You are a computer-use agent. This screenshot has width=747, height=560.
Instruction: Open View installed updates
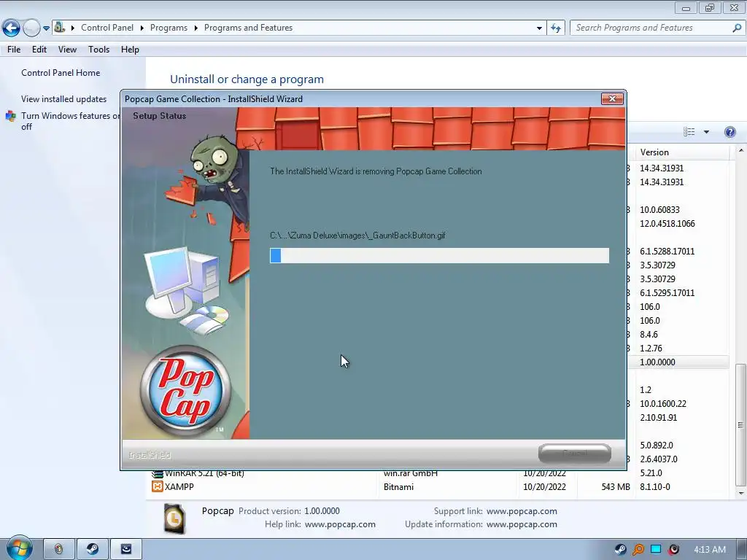[x=64, y=99]
